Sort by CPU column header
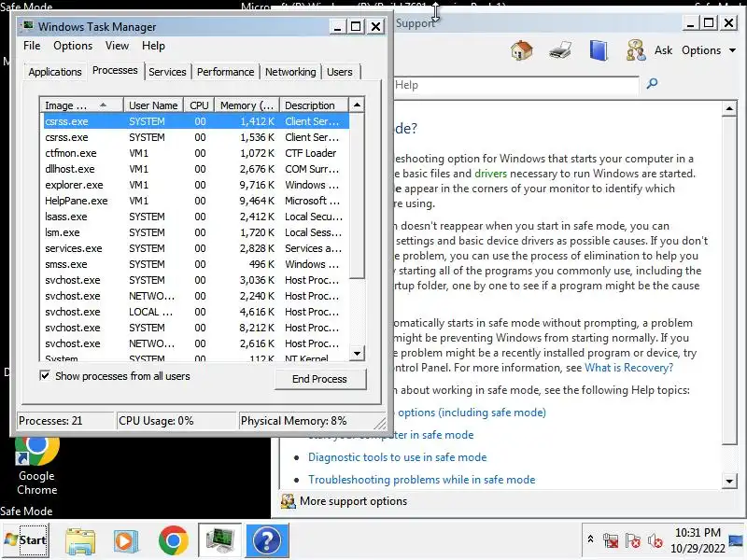Image resolution: width=747 pixels, height=560 pixels. pyautogui.click(x=199, y=105)
